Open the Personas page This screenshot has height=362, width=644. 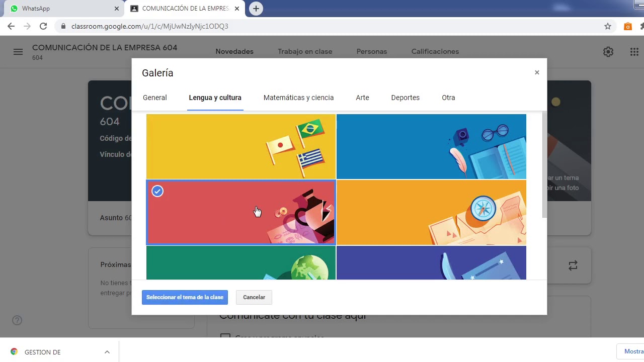(x=372, y=51)
